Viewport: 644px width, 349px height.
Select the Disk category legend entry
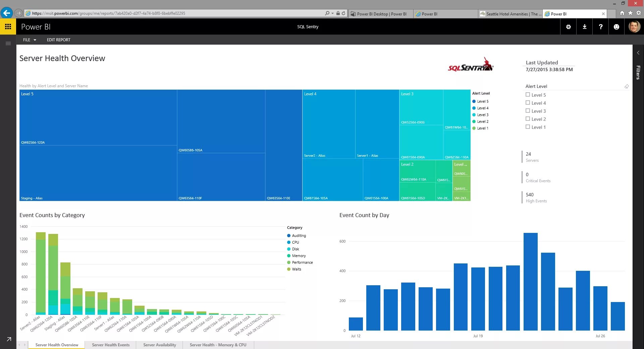[x=293, y=249]
